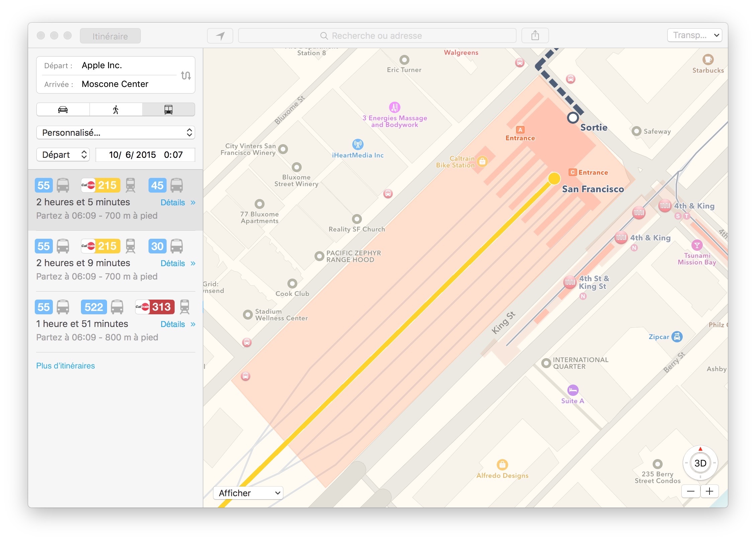756x541 pixels.
Task: Click the Caltrain 313 badge in third route
Action: (x=155, y=307)
